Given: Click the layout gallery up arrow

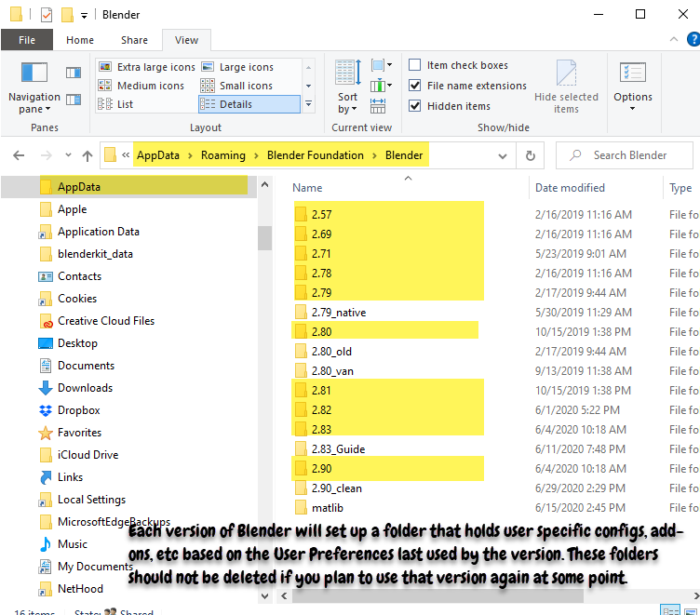Looking at the screenshot, I should click(x=308, y=67).
